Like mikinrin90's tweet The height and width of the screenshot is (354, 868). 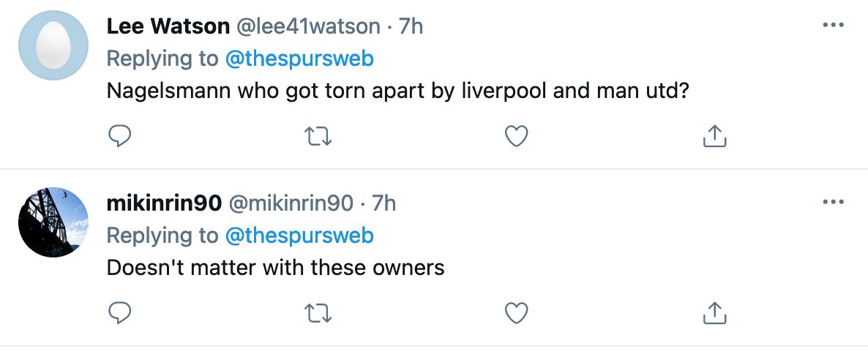click(x=517, y=312)
